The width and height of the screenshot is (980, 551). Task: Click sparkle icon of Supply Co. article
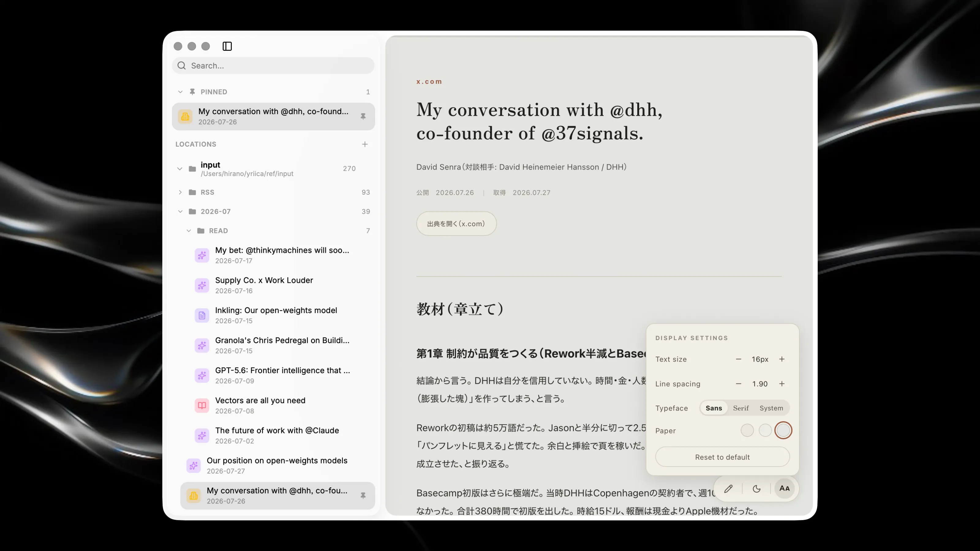coord(202,285)
